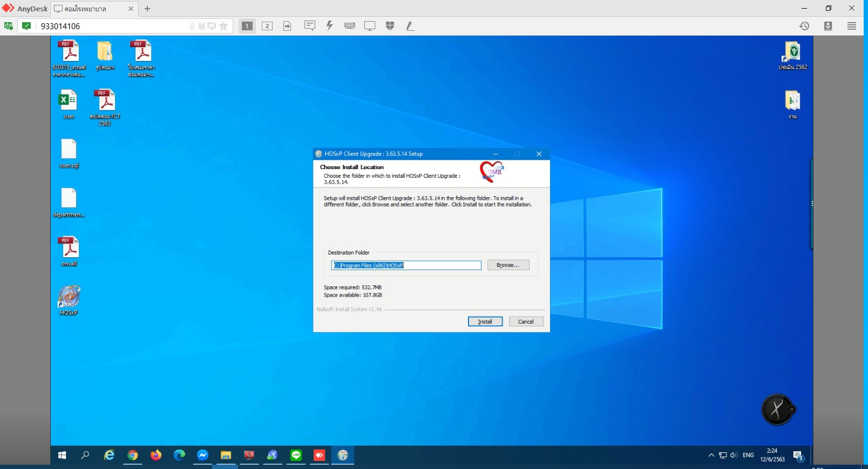Cancel the HOSxP Client Upgrade setup
Image resolution: width=868 pixels, height=469 pixels.
(526, 321)
